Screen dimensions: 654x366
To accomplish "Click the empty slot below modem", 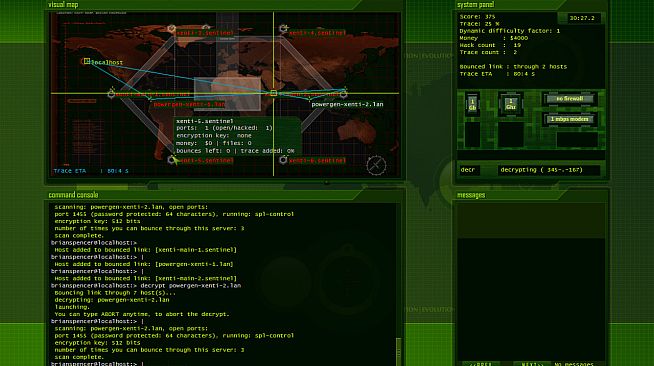I will coord(577,140).
